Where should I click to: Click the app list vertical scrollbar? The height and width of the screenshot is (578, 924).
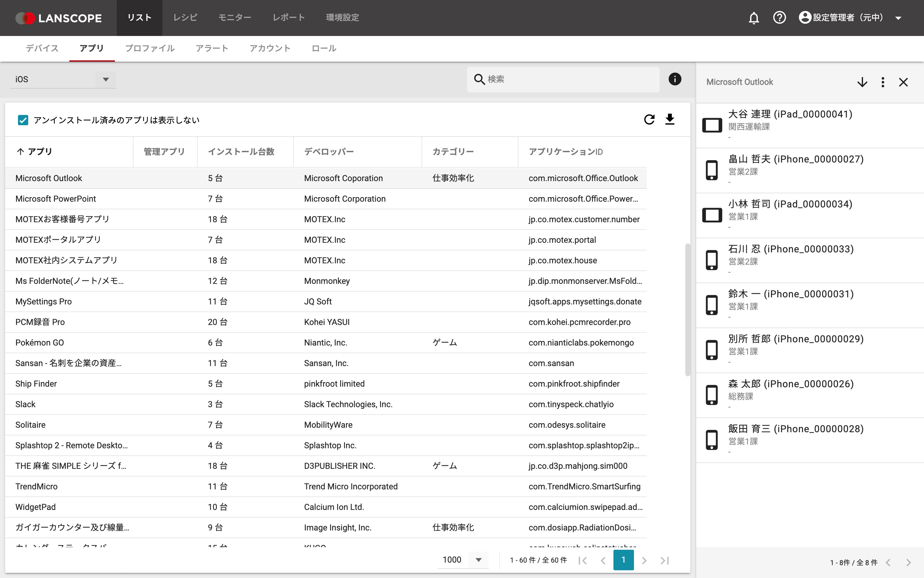(688, 310)
